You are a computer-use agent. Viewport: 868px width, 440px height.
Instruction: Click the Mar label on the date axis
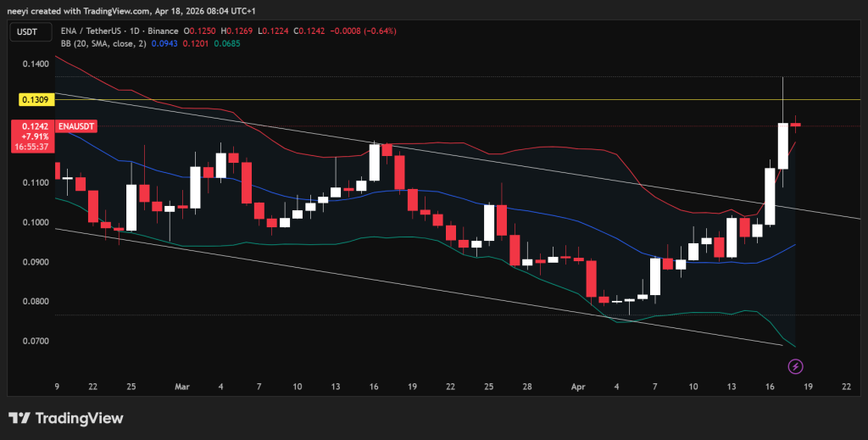tap(181, 386)
